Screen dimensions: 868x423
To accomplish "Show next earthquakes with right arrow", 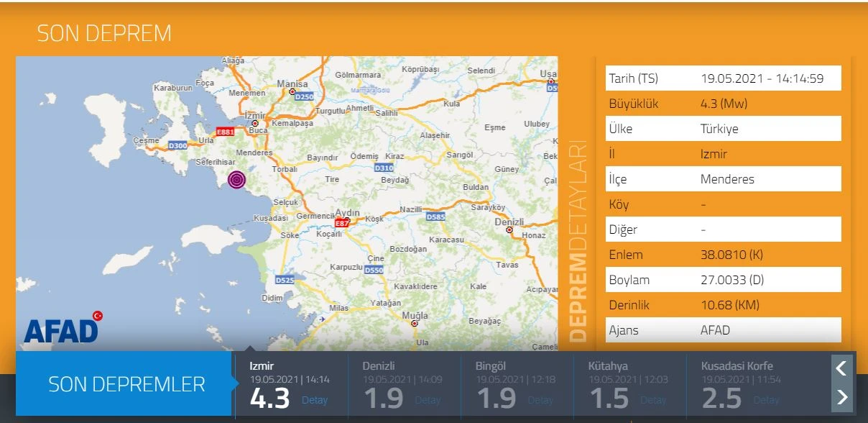I will [x=842, y=397].
